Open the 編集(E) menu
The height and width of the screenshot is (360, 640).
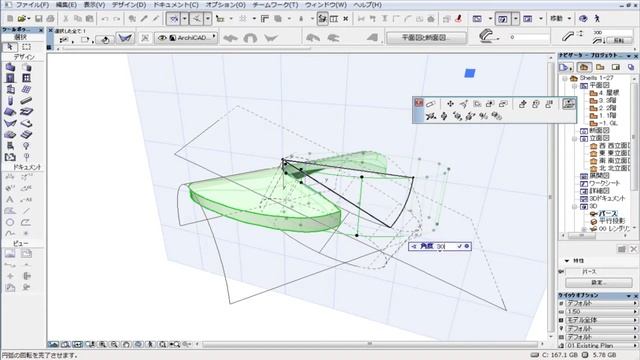tap(66, 5)
